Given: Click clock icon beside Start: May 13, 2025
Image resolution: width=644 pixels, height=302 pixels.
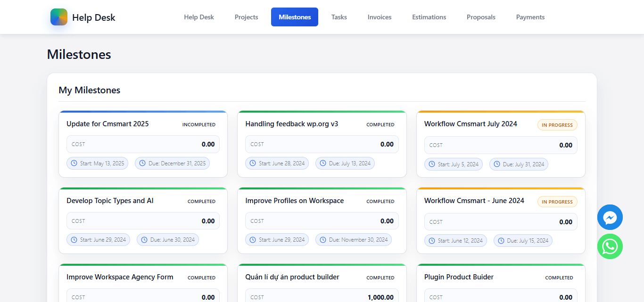Looking at the screenshot, I should point(74,163).
